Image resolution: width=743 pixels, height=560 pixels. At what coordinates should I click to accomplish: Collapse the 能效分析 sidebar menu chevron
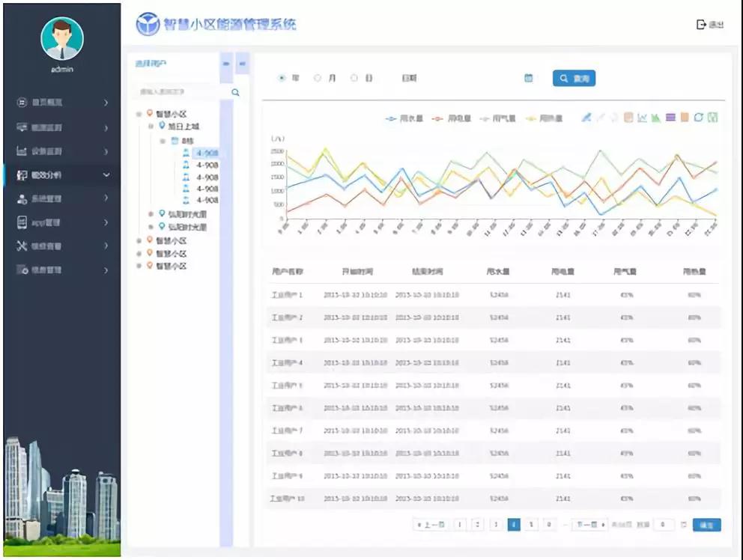point(106,175)
